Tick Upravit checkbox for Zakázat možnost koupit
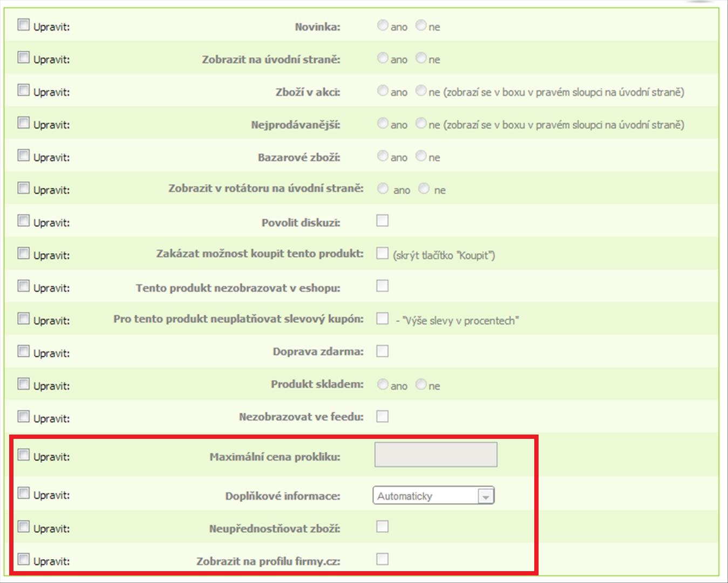Screen dimensions: 728x583 (23, 253)
